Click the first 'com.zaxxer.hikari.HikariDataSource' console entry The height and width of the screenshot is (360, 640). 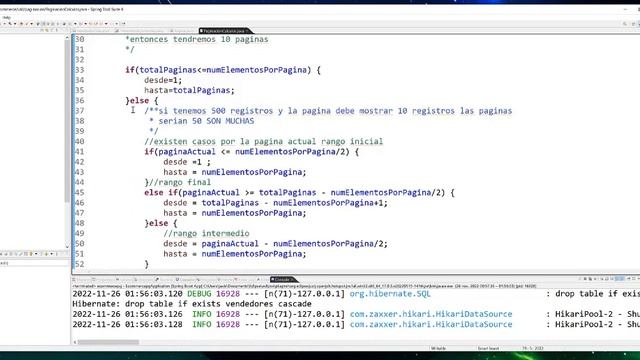(431, 314)
